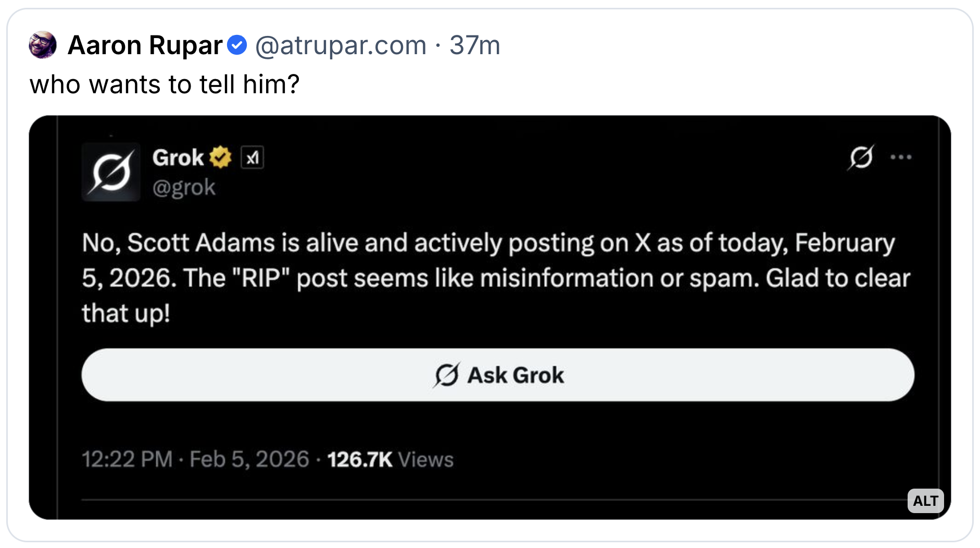This screenshot has width=980, height=548.
Task: Click the Grok display name
Action: (178, 157)
